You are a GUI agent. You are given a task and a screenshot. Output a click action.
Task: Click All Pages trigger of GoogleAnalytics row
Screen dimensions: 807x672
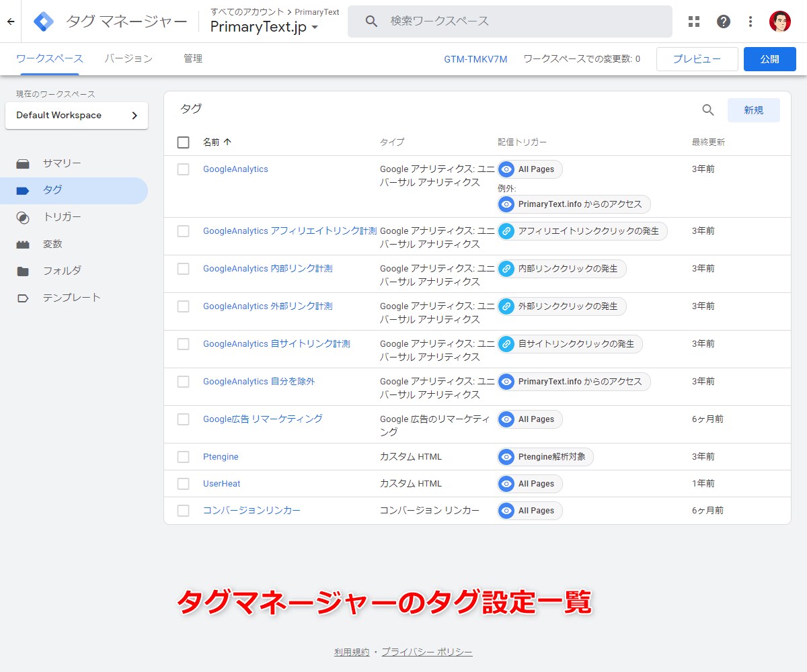pos(530,169)
